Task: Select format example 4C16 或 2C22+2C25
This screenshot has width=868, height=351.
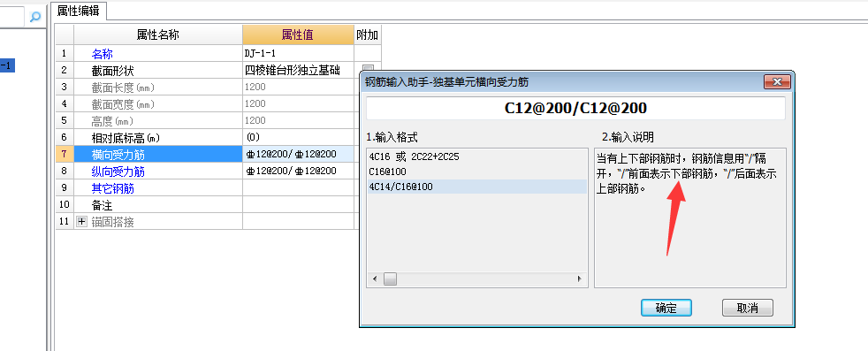Action: 414,156
